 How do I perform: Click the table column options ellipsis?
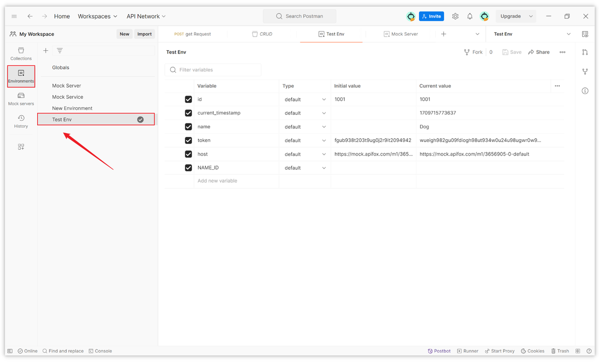click(557, 86)
